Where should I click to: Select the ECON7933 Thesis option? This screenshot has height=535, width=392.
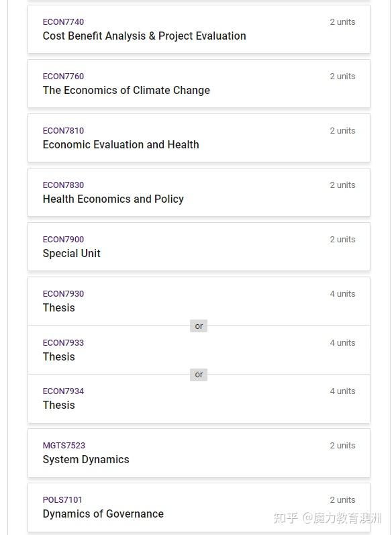[199, 350]
